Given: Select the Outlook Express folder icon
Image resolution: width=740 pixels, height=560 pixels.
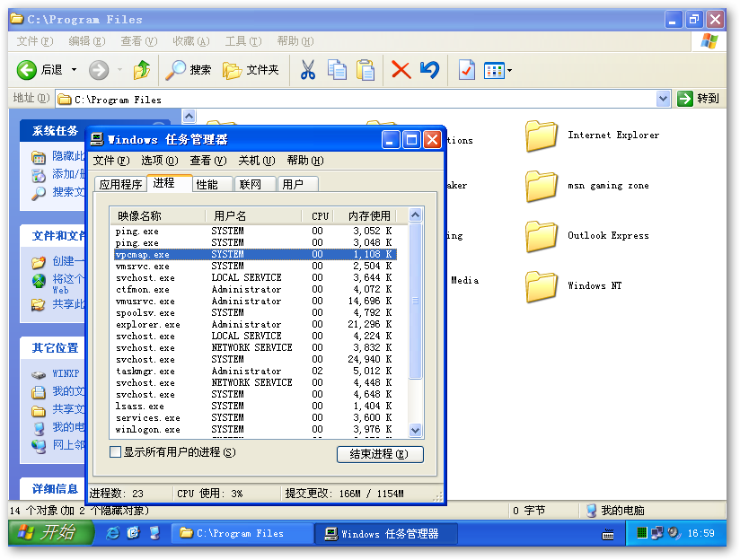Looking at the screenshot, I should point(542,236).
